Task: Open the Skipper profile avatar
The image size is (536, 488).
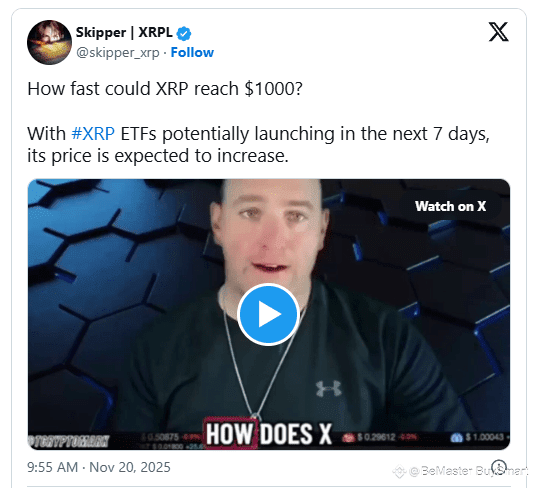Action: (x=50, y=42)
